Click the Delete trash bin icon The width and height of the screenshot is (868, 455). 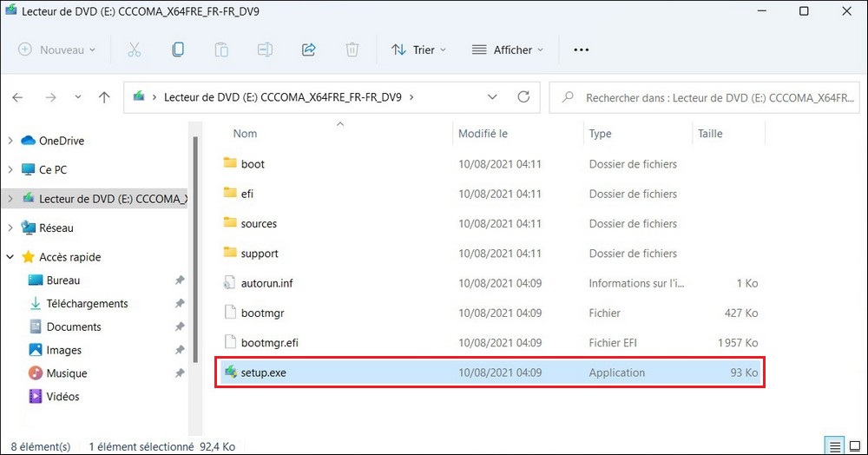(352, 49)
